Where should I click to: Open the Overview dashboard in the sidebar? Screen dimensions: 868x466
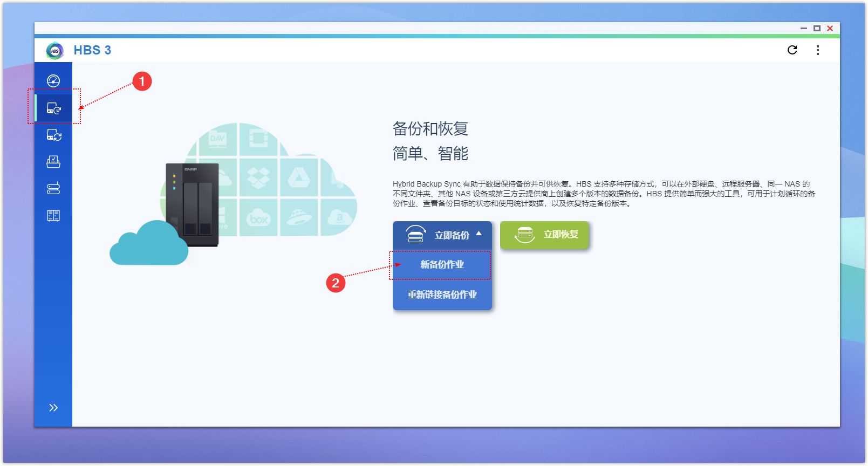[53, 81]
